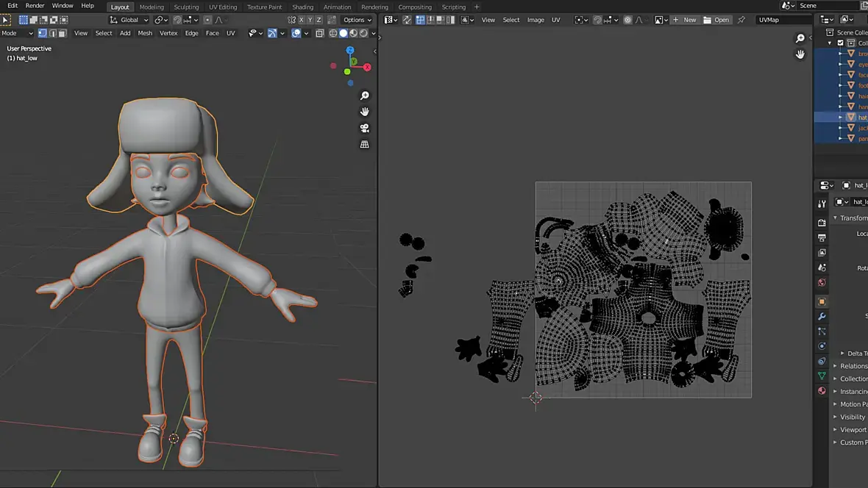Image resolution: width=868 pixels, height=488 pixels.
Task: Open the Material properties tab icon
Action: pyautogui.click(x=822, y=391)
